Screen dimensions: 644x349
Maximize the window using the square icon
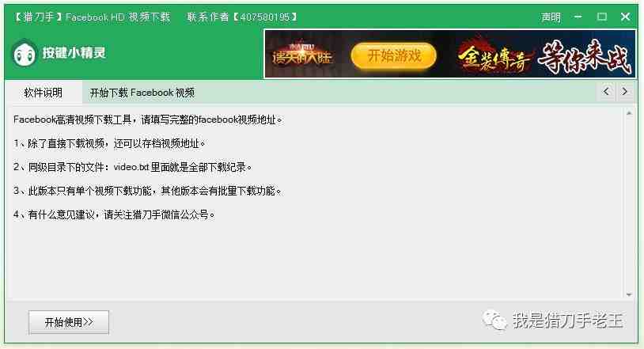tap(602, 17)
